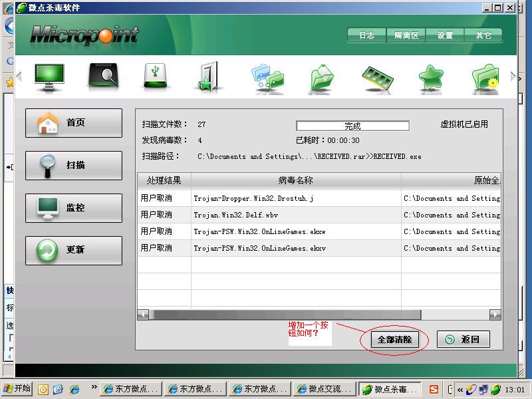532x399 pixels.
Task: Click the 更新 sidebar button
Action: [x=74, y=251]
